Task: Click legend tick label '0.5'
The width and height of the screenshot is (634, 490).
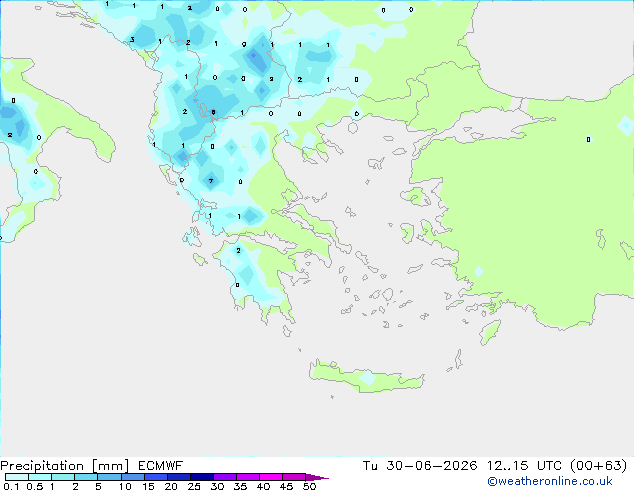Action: (x=35, y=486)
